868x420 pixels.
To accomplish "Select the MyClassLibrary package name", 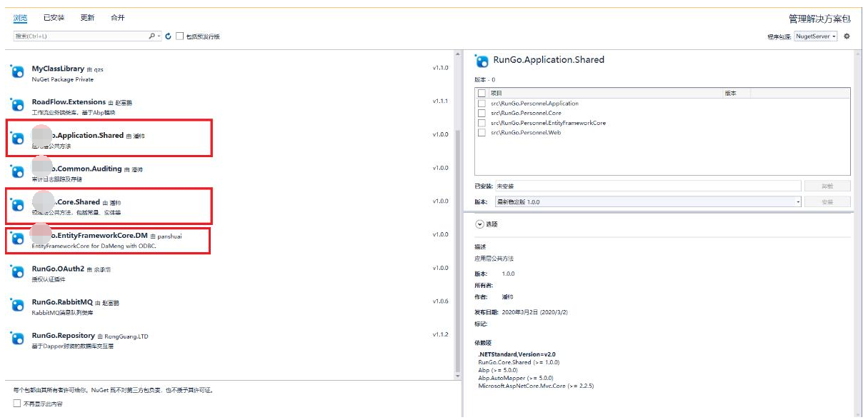I will pos(58,69).
